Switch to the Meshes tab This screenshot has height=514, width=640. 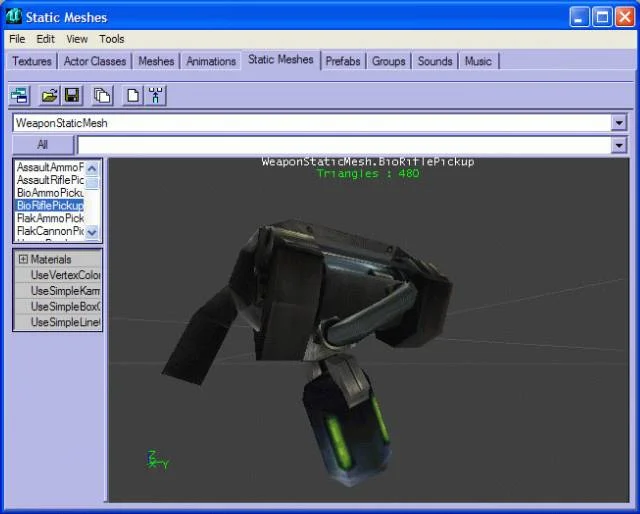click(156, 61)
